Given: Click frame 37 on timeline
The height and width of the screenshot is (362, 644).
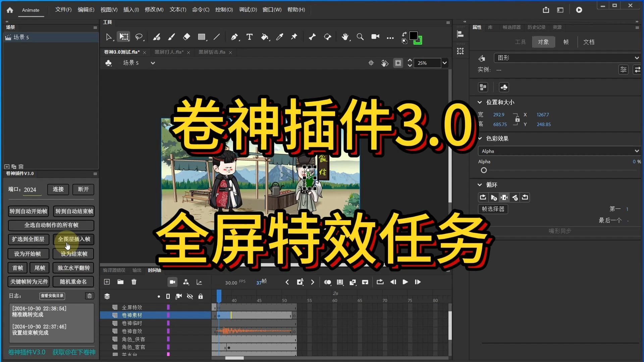Looking at the screenshot, I should [218, 301].
